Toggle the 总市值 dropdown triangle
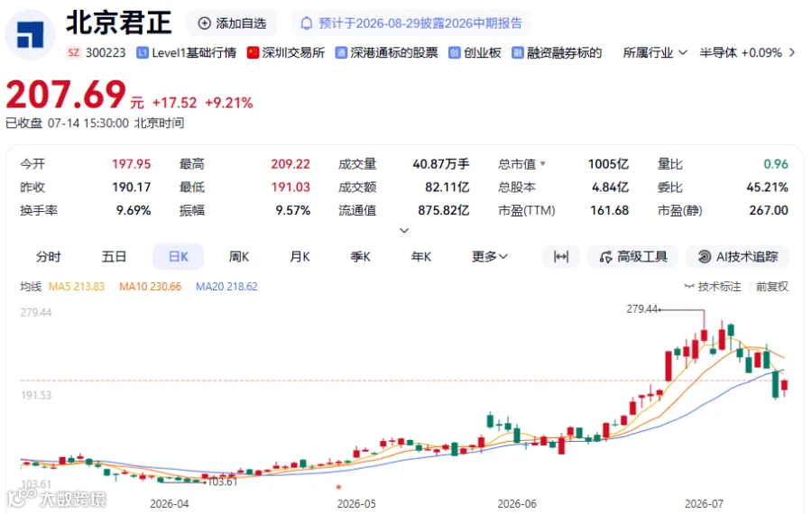 pyautogui.click(x=543, y=163)
